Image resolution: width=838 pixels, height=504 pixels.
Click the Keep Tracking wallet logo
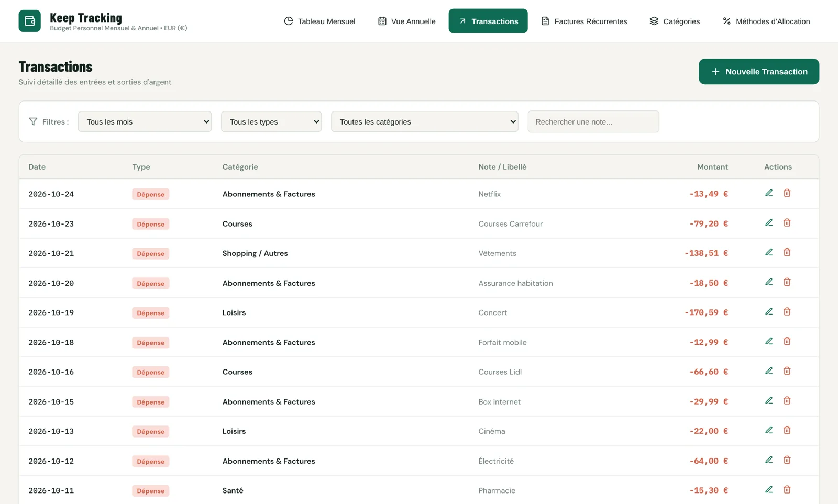click(29, 21)
